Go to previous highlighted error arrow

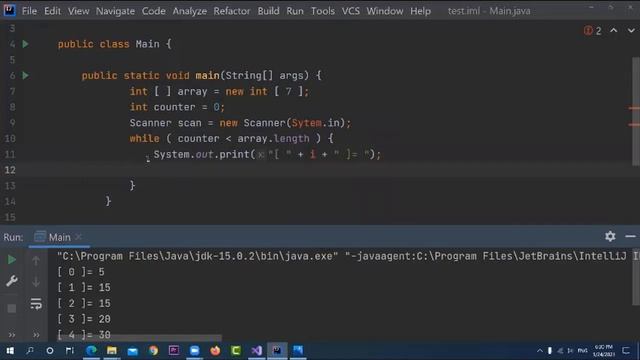613,31
